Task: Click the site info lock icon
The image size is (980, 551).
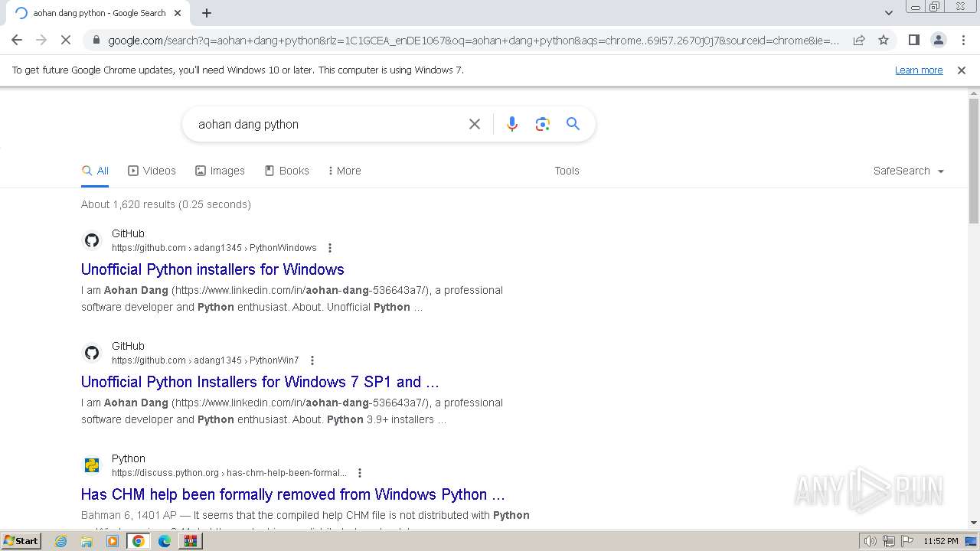Action: coord(96,40)
